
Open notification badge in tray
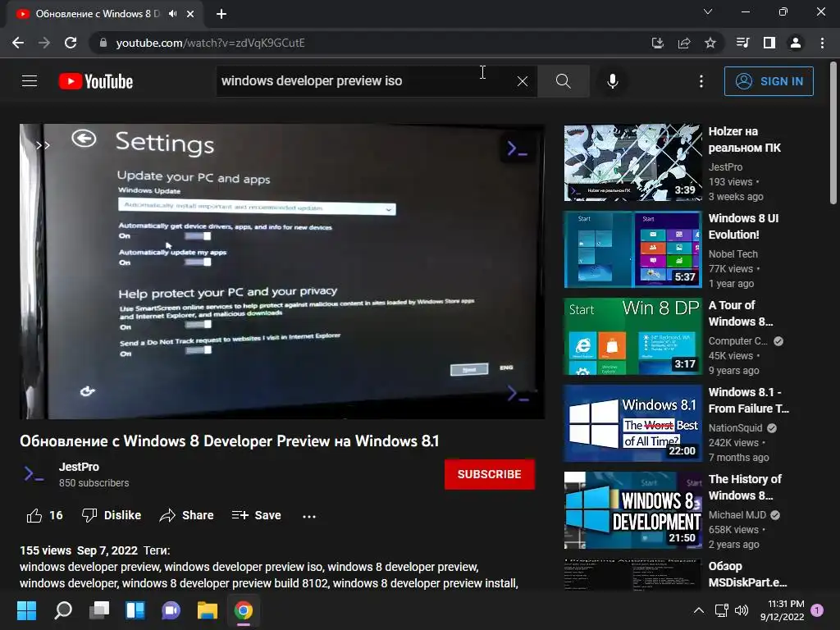click(x=817, y=610)
